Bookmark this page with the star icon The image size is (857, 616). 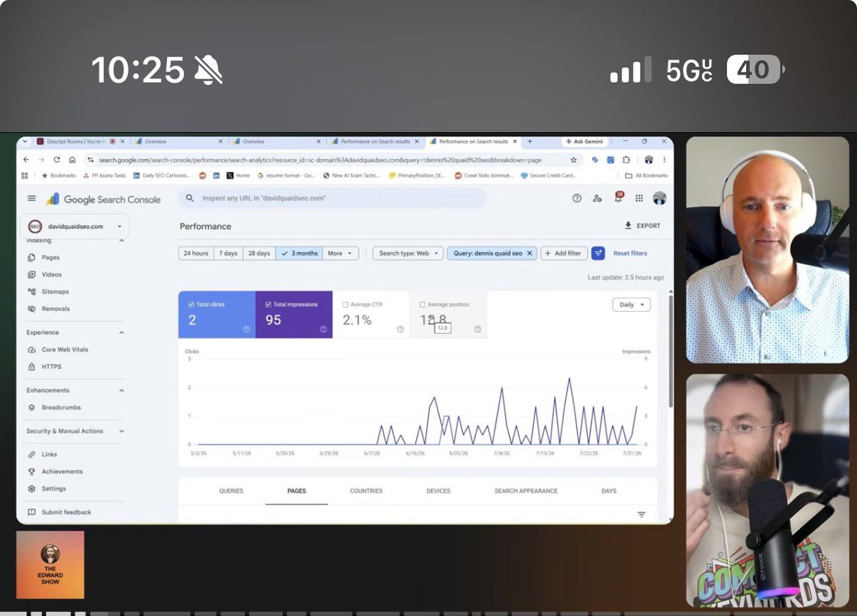pos(573,160)
